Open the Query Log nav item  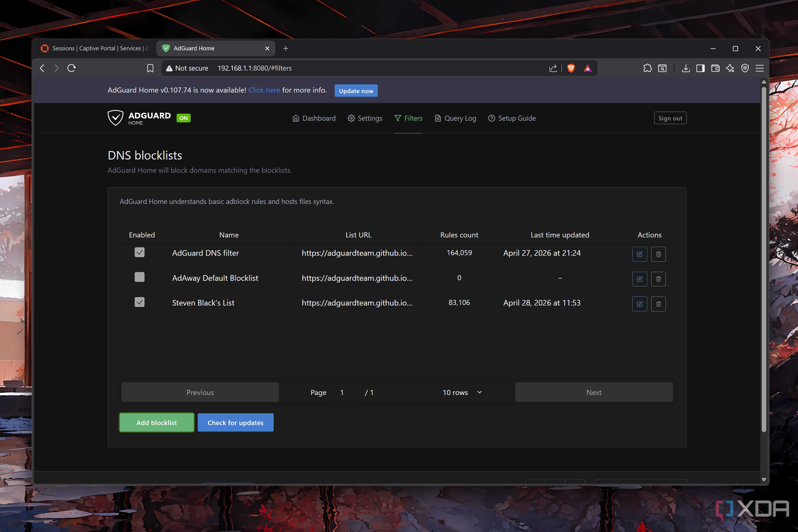point(455,118)
